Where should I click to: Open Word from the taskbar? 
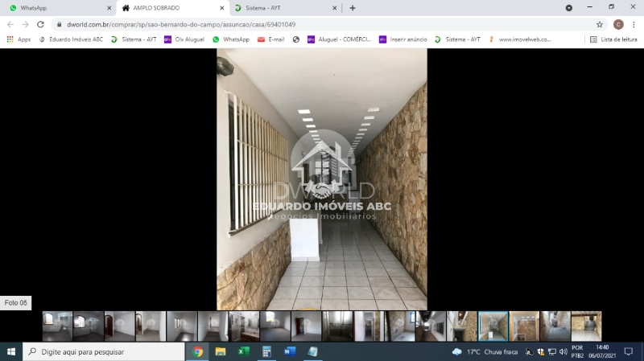290,351
